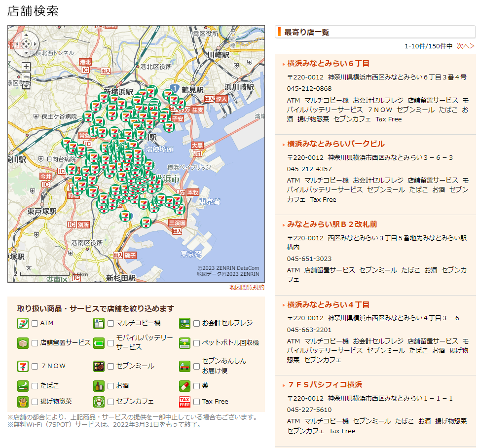Zoom in the map with plus button
Image resolution: width=479 pixels, height=448 pixels.
26,67
